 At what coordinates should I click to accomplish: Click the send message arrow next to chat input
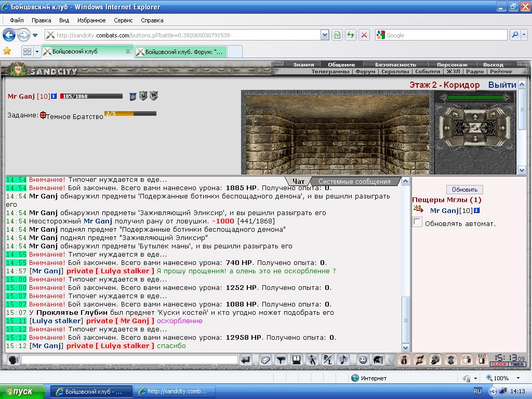coord(246,360)
